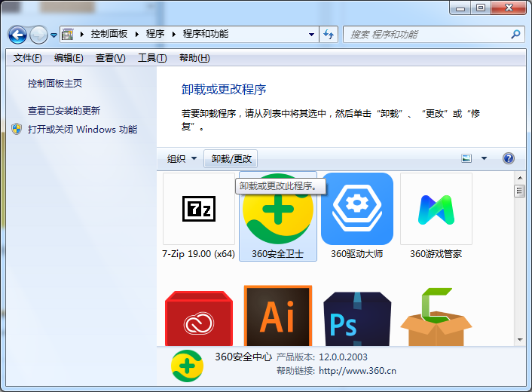Viewport: 532px width, 392px height.
Task: Click the refresh button beside address bar
Action: [x=329, y=35]
